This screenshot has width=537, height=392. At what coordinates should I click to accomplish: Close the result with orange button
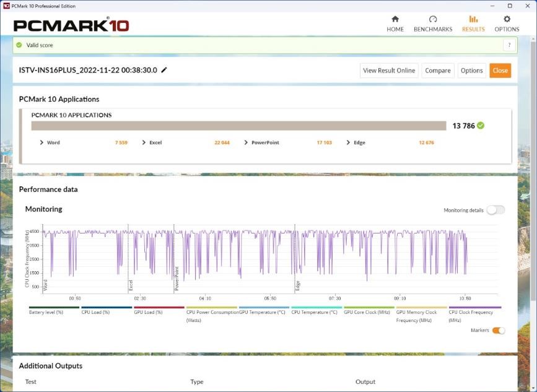point(500,71)
